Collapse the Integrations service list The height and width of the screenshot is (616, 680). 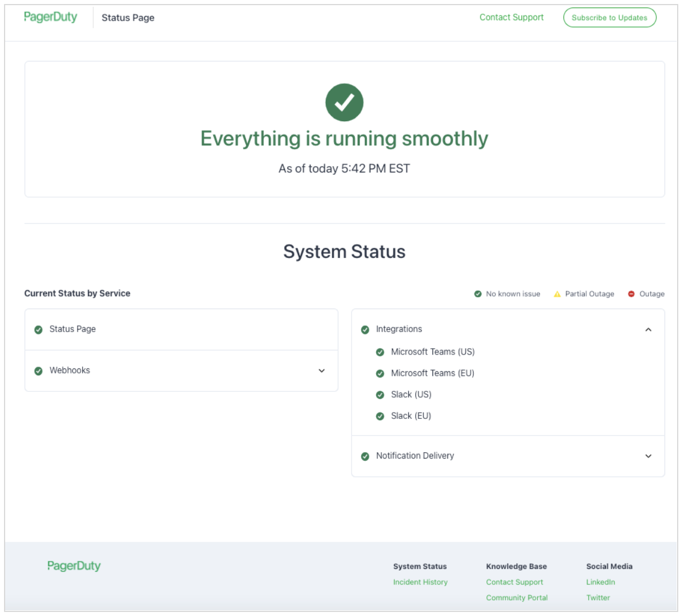tap(648, 330)
